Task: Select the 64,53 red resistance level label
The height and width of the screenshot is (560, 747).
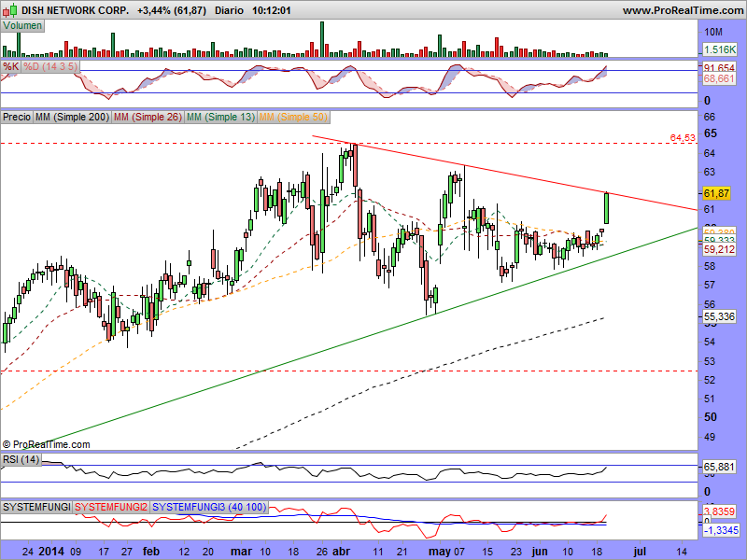Action: (x=683, y=138)
